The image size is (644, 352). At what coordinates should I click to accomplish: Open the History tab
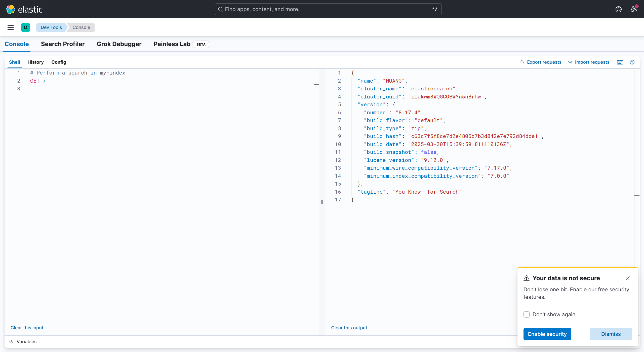tap(35, 62)
